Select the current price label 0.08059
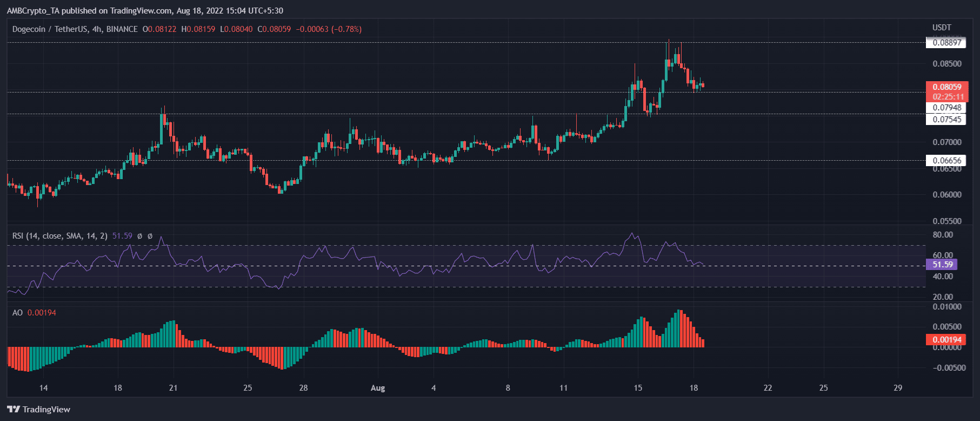The height and width of the screenshot is (421, 980). 947,87
